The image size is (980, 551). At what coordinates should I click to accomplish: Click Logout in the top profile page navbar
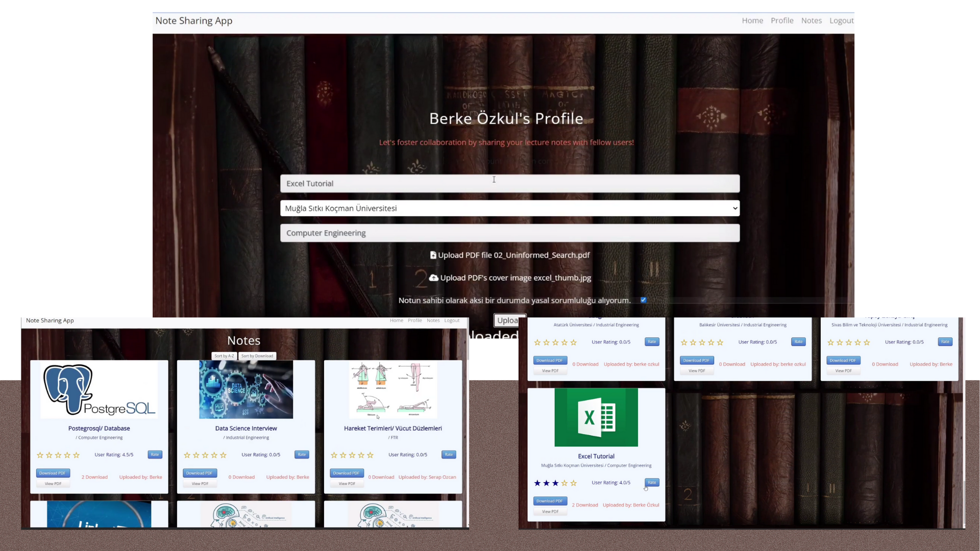tap(841, 20)
